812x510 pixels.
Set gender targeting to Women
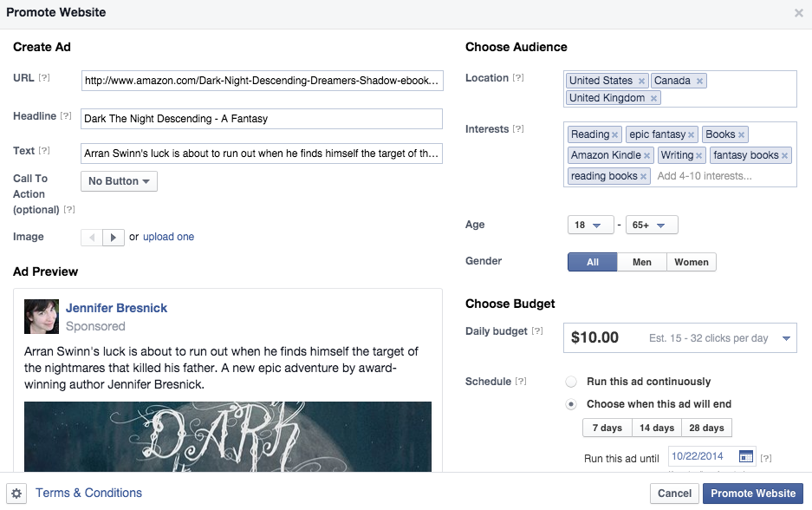point(692,262)
